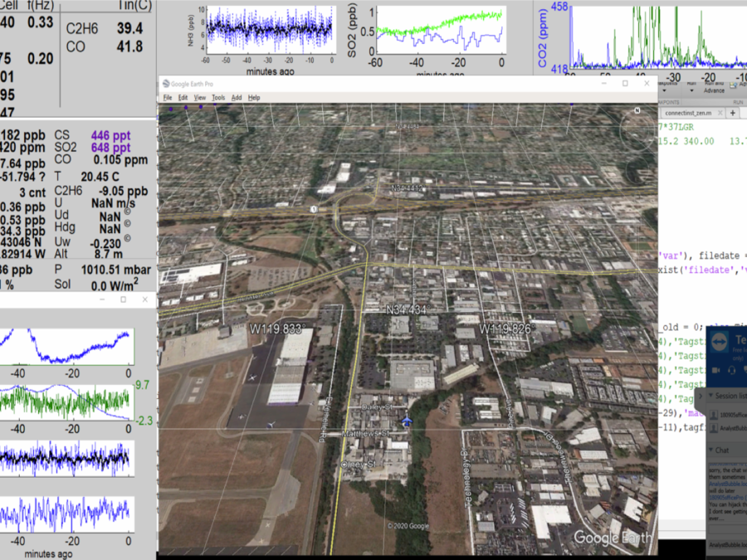
Task: Click the Alt 8.7 m reading
Action: click(x=108, y=254)
